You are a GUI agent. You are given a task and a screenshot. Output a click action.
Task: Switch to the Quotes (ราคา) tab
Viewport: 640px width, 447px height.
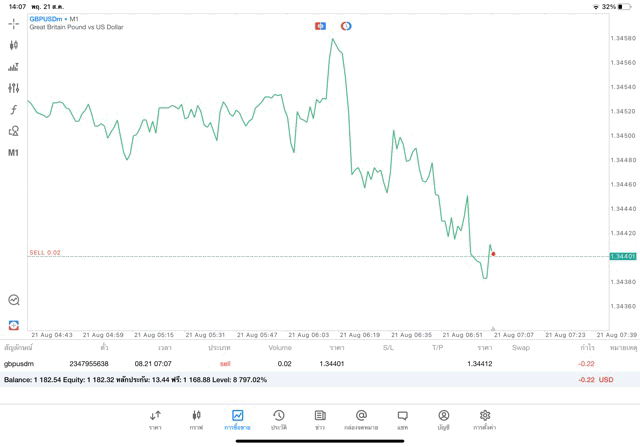point(155,420)
